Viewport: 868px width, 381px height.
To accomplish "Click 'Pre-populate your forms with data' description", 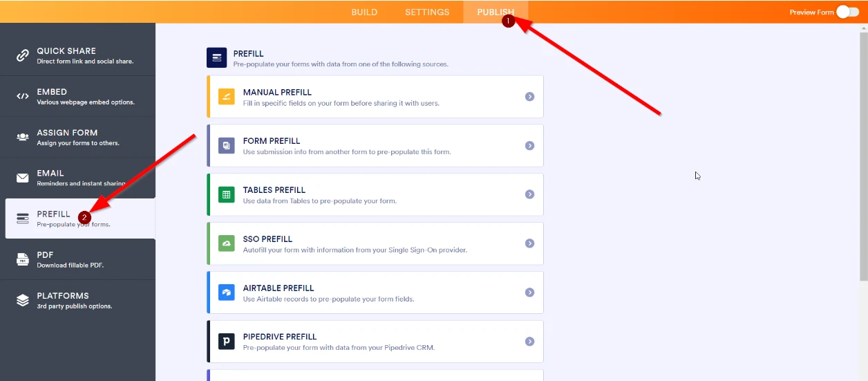I will coord(341,64).
